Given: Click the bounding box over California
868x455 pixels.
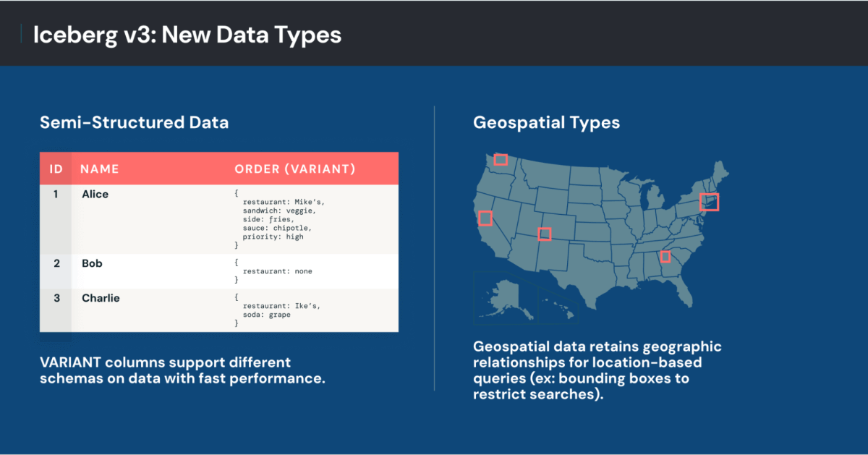Looking at the screenshot, I should click(485, 217).
